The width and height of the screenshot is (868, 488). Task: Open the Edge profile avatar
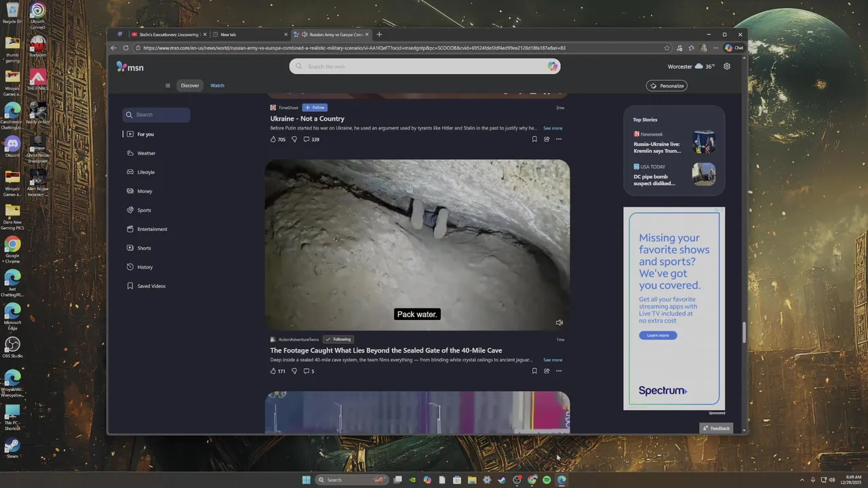703,48
